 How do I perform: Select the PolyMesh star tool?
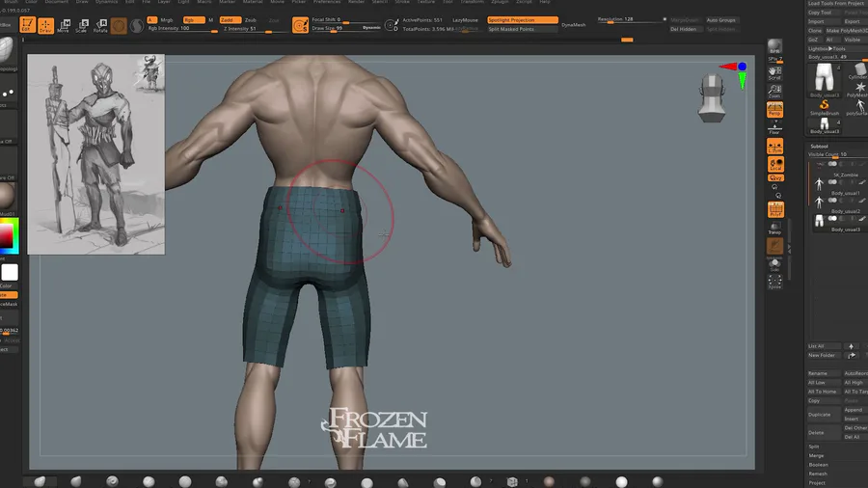click(x=858, y=89)
